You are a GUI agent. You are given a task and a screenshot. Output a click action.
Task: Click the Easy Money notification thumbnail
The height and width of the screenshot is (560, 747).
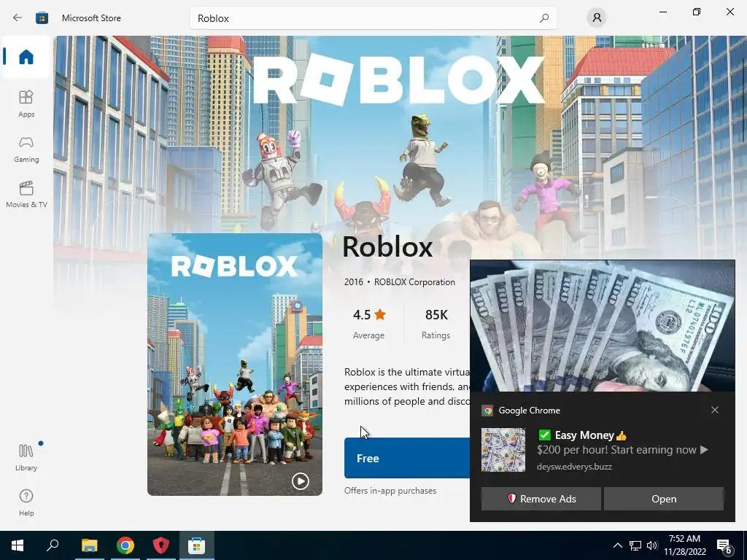503,449
